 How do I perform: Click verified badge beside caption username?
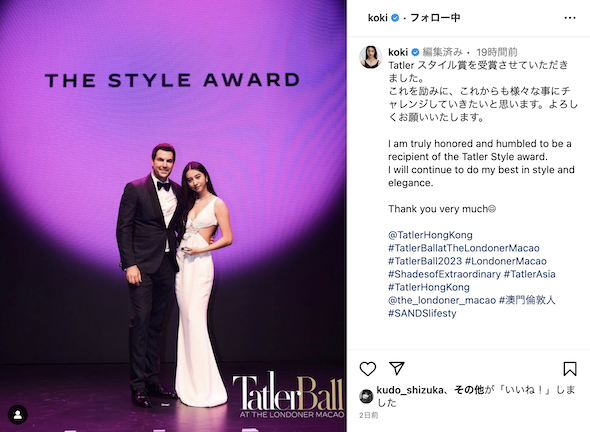(415, 52)
